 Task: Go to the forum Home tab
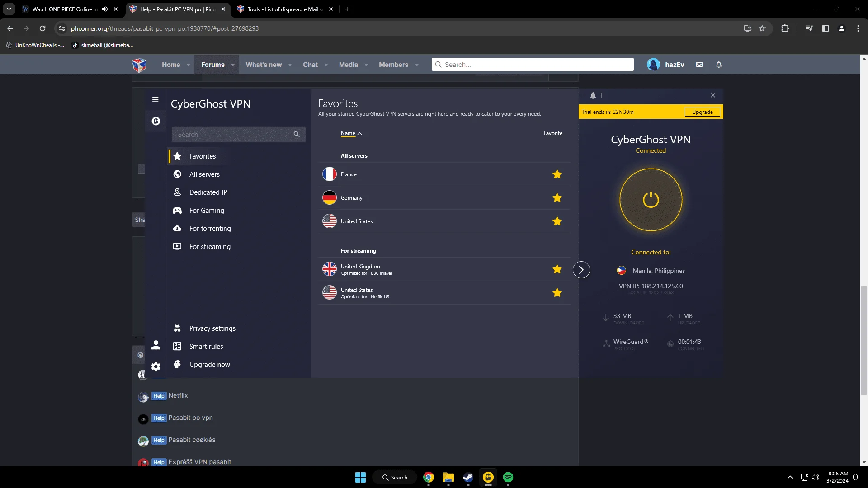171,65
